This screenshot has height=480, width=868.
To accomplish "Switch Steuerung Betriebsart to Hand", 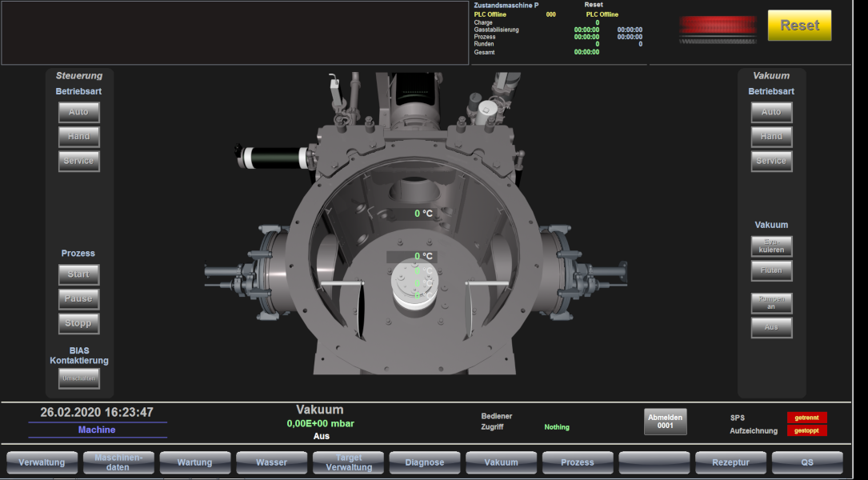I will 78,136.
